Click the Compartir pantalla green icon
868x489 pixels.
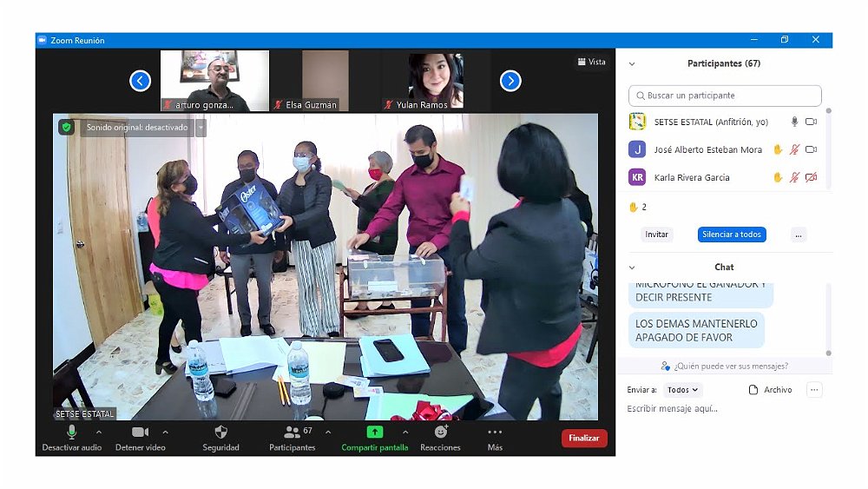[x=374, y=433]
